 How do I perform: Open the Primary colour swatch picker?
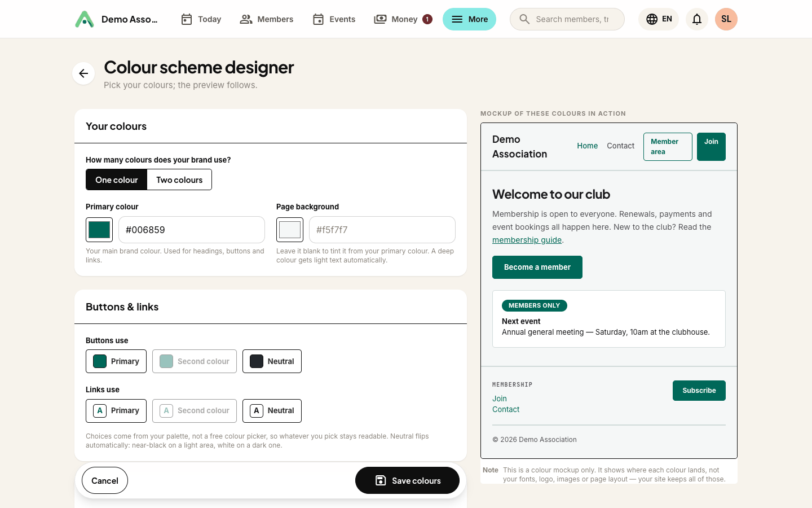[x=99, y=230]
